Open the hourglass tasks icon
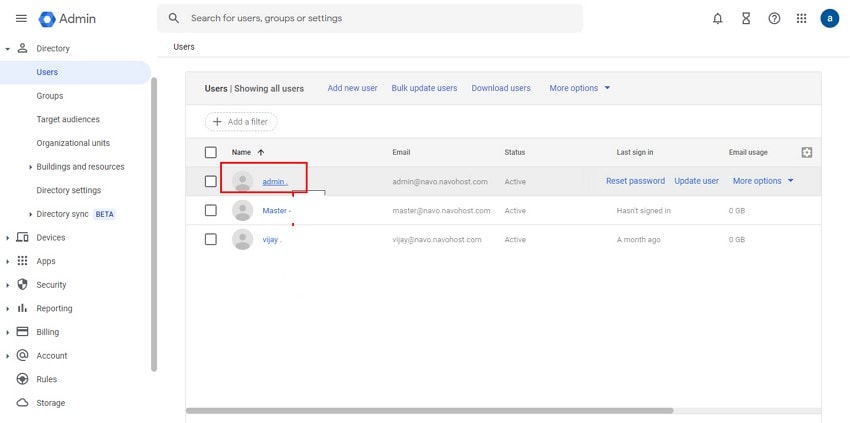Viewport: 850px width, 423px height. [x=745, y=18]
